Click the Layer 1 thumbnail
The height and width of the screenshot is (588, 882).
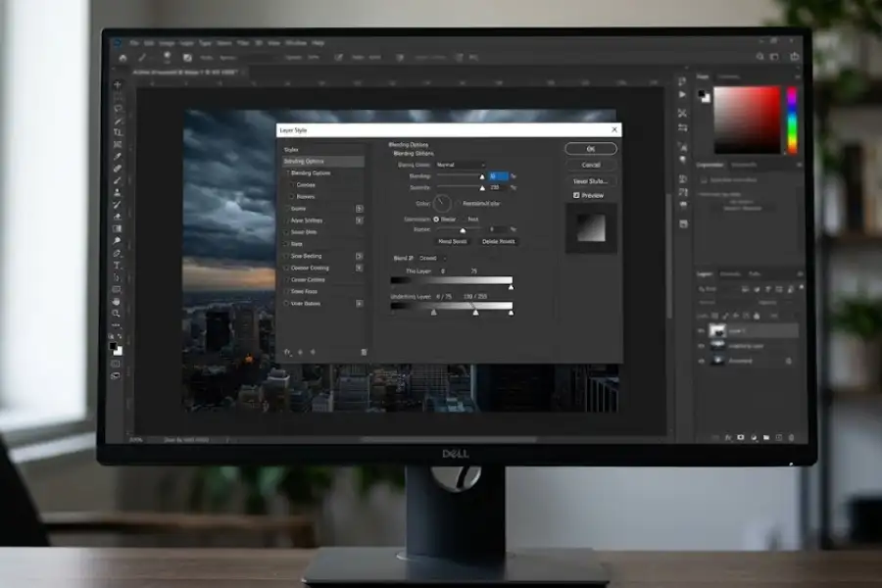(x=717, y=330)
